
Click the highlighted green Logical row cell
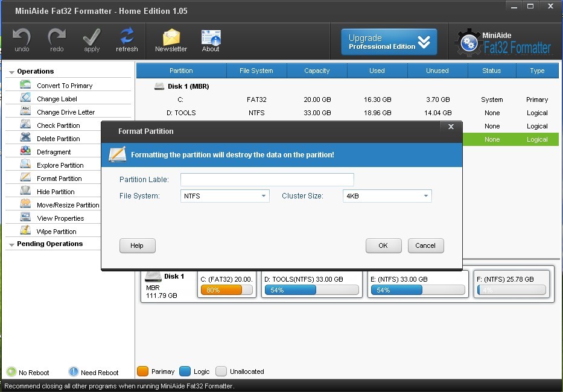[x=537, y=139]
